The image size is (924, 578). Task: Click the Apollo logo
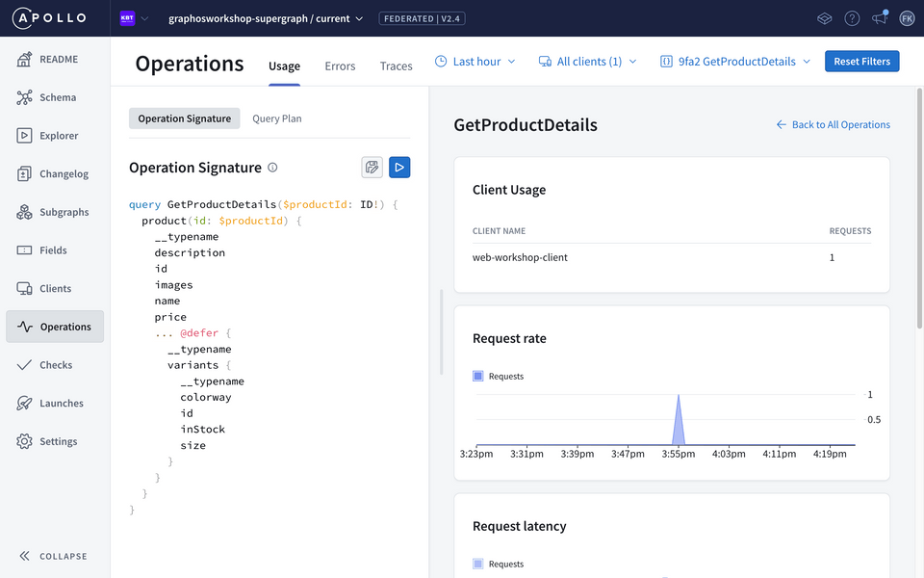click(49, 18)
